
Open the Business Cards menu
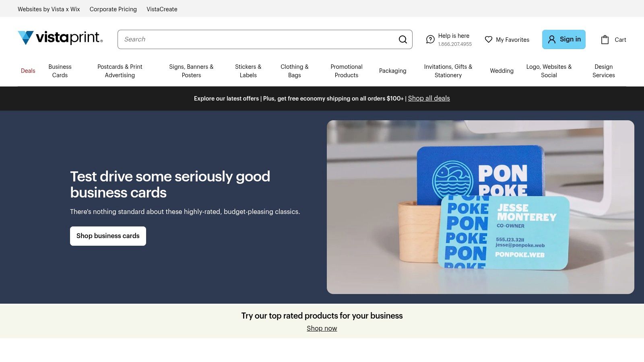(x=60, y=71)
